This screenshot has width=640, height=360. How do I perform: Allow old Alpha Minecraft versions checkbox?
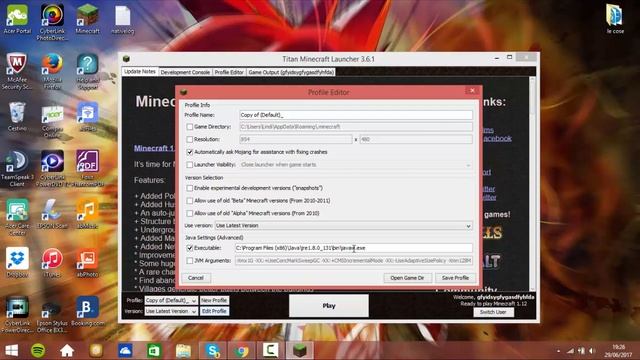(189, 213)
